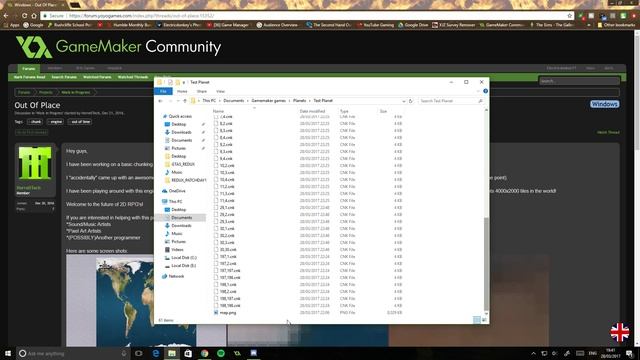Open GameMaker app on taskbar

click(237, 353)
